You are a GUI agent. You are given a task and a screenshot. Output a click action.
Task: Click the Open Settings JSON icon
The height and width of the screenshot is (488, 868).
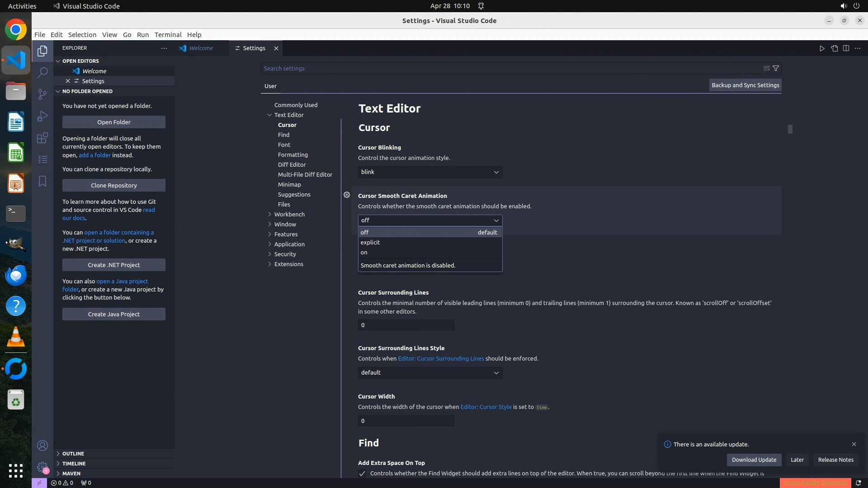tap(834, 48)
